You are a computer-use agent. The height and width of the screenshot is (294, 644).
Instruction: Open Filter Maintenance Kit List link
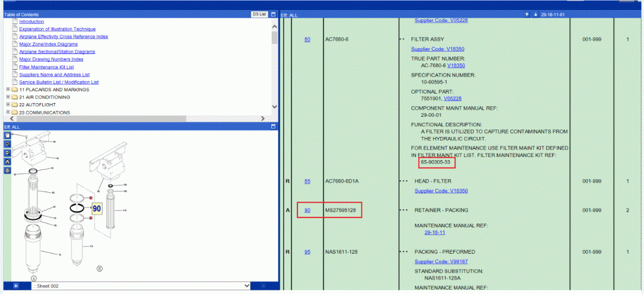click(x=46, y=67)
